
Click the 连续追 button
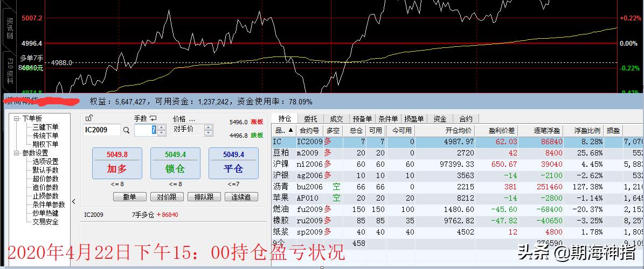point(241,197)
